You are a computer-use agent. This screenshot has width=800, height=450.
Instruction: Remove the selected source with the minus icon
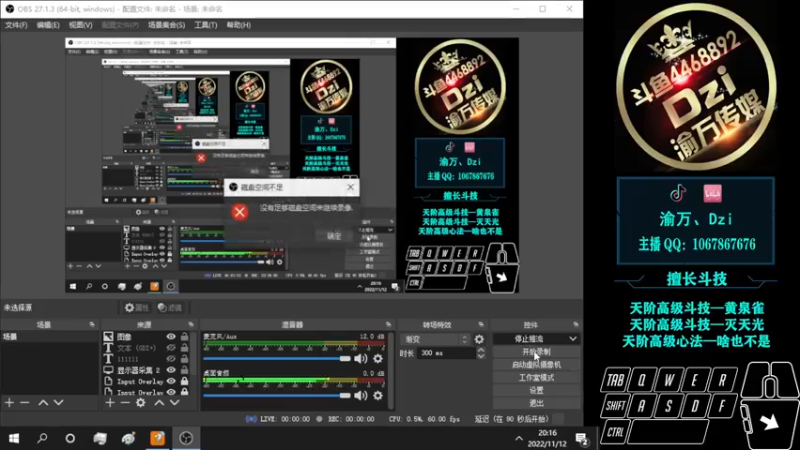[125, 403]
